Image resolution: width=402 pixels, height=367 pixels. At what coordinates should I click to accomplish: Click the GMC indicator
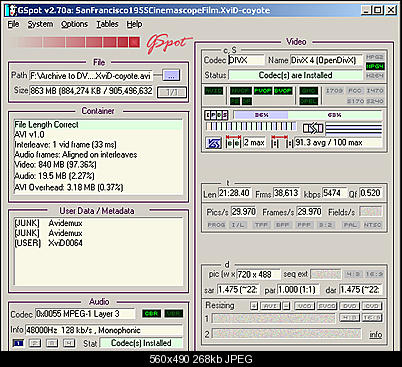pos(308,91)
